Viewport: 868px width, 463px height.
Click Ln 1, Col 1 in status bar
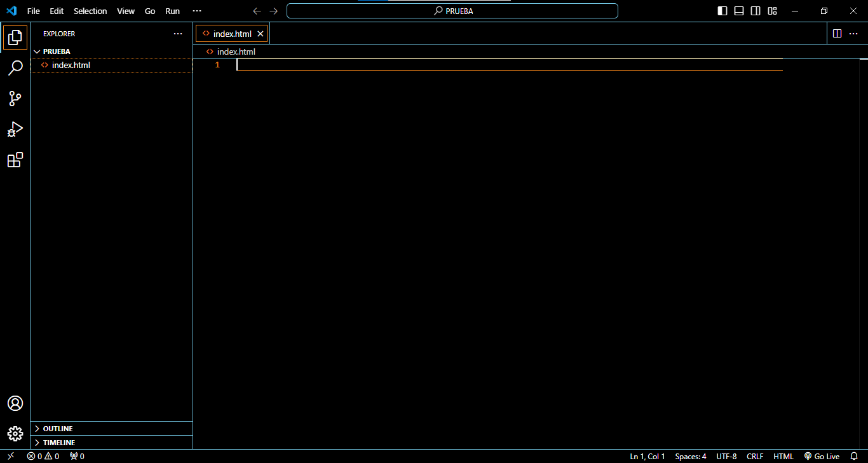pyautogui.click(x=648, y=456)
